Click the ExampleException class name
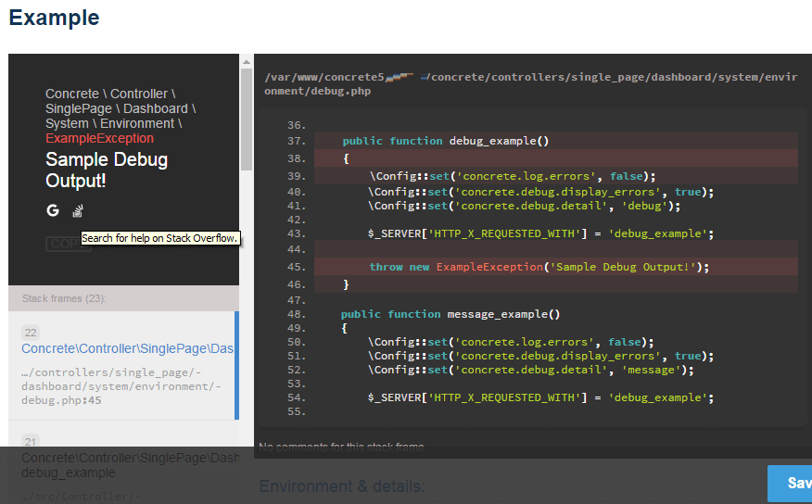 point(99,138)
